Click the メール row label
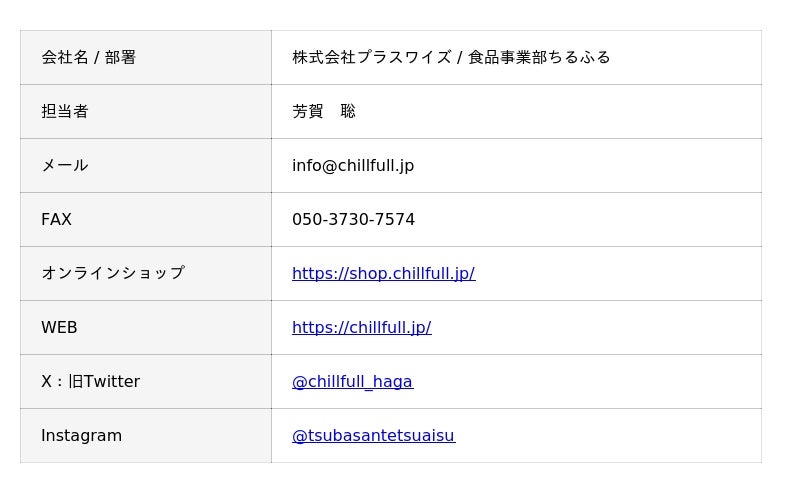 click(65, 165)
